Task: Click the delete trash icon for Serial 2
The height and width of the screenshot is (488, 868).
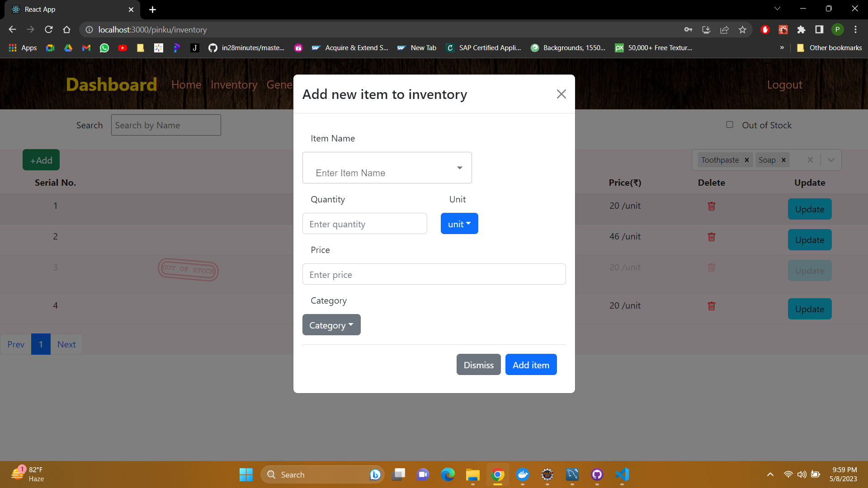Action: (711, 237)
